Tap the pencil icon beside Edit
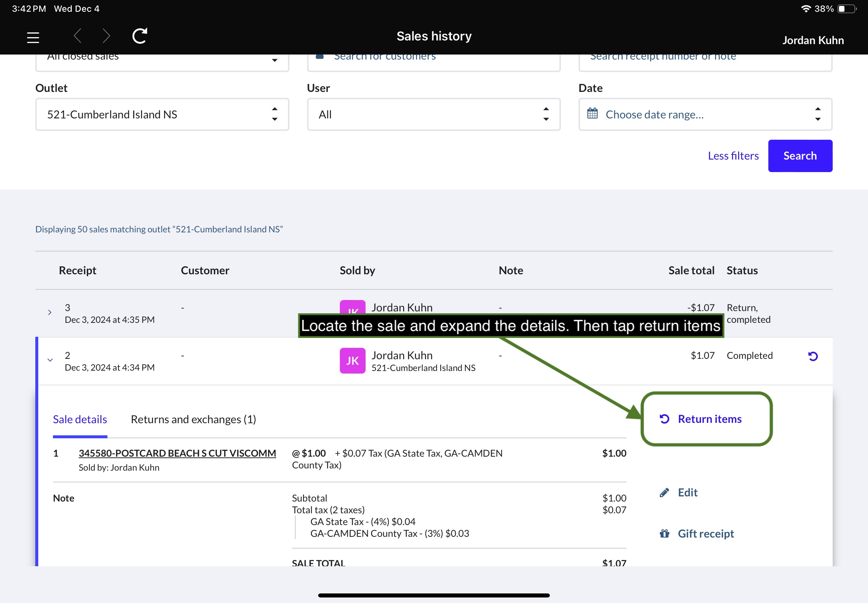 click(664, 493)
